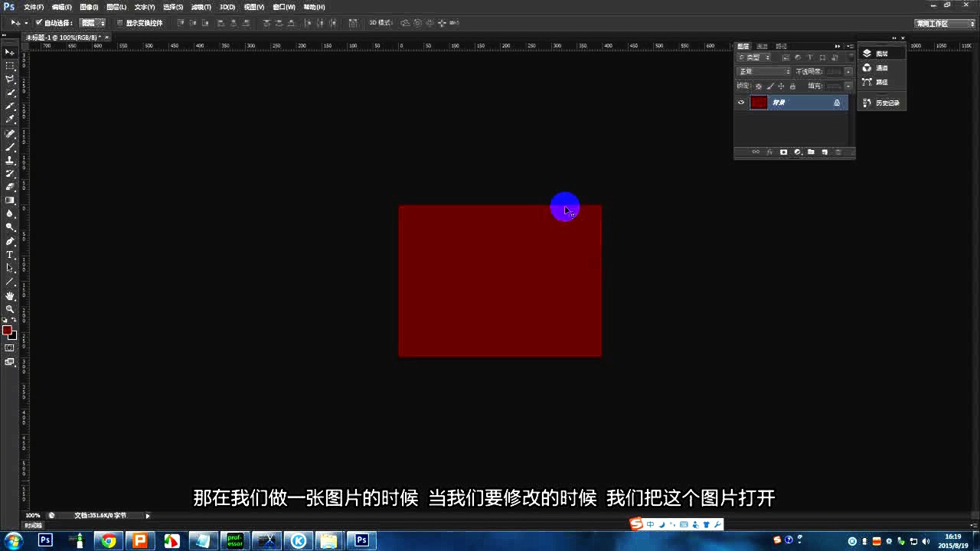Select the Zoom tool
Screen dimensions: 980x551
pyautogui.click(x=10, y=308)
